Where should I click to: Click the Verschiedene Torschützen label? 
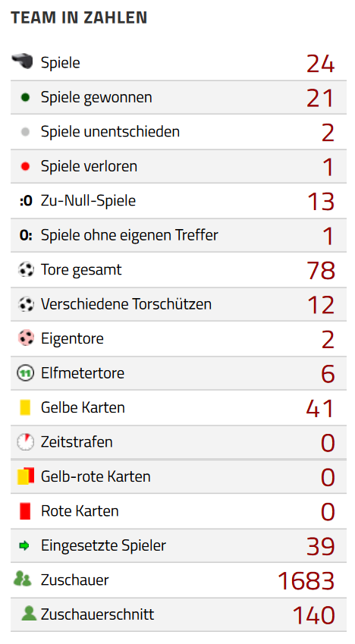(x=126, y=304)
